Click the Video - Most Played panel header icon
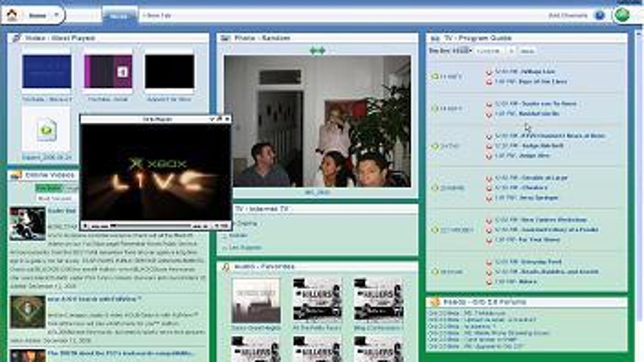 tap(16, 38)
